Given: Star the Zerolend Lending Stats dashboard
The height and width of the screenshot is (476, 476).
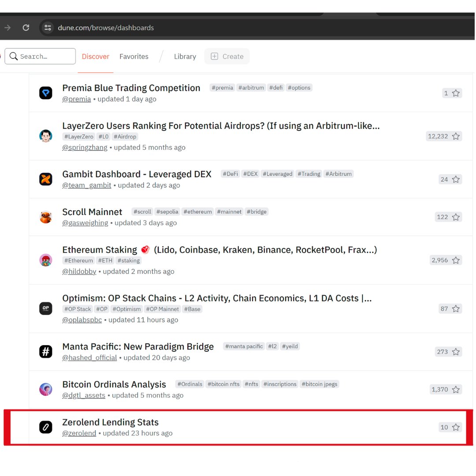Looking at the screenshot, I should [x=456, y=428].
